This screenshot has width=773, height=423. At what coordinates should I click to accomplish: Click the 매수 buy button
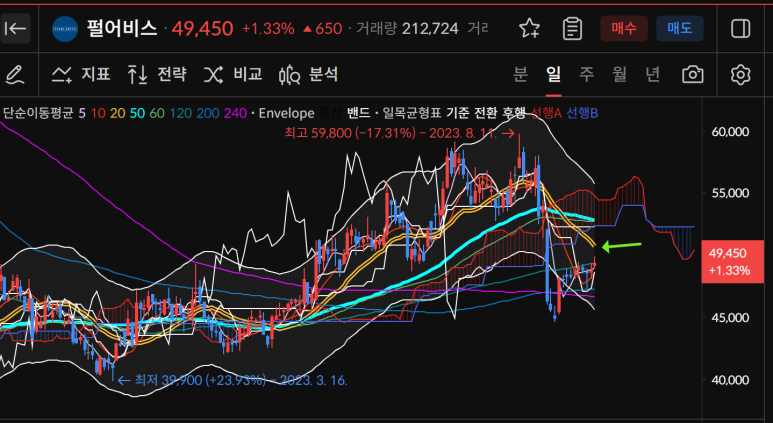pos(624,29)
